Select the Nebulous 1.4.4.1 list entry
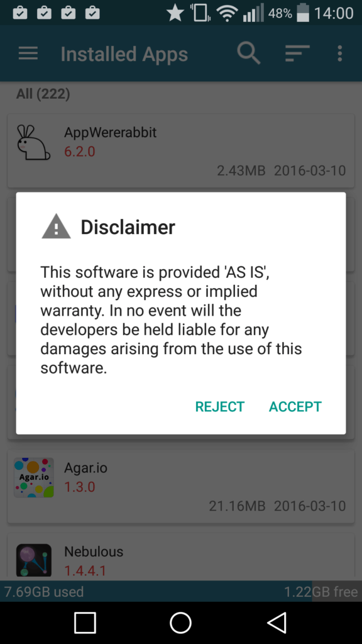 (x=181, y=557)
